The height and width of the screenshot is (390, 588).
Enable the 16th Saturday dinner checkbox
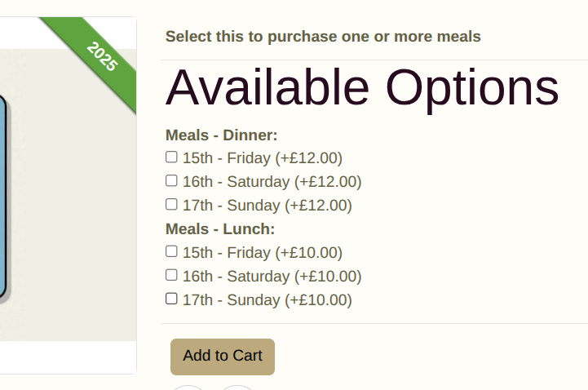click(171, 180)
